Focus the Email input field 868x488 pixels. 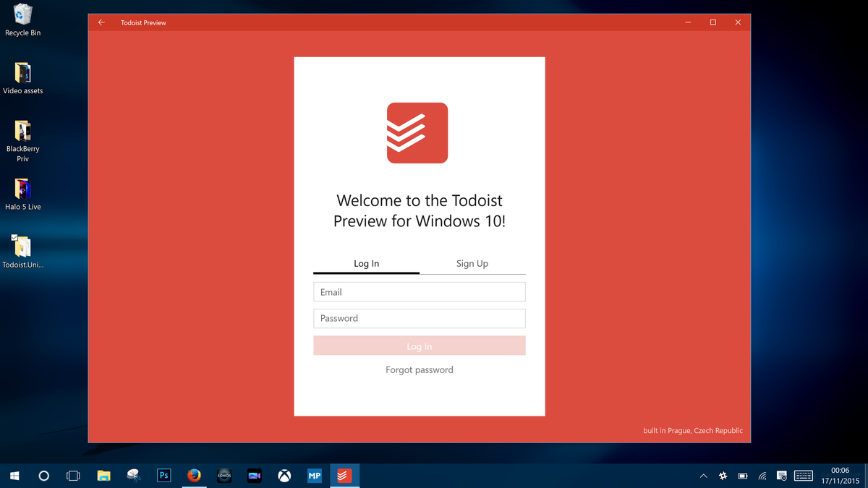pos(420,292)
